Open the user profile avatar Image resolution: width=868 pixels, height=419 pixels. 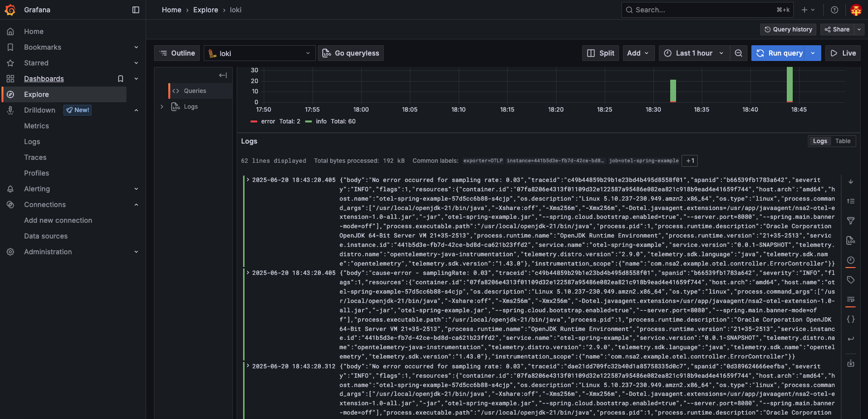[856, 10]
